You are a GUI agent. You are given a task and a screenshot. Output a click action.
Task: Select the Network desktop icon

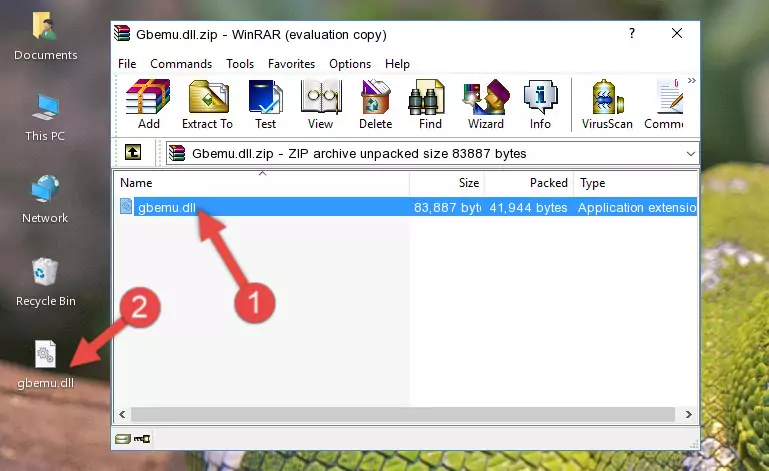point(45,199)
